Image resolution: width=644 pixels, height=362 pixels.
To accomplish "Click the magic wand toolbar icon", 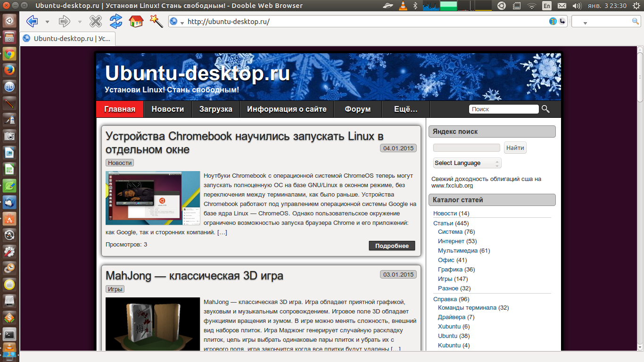I will (x=156, y=21).
